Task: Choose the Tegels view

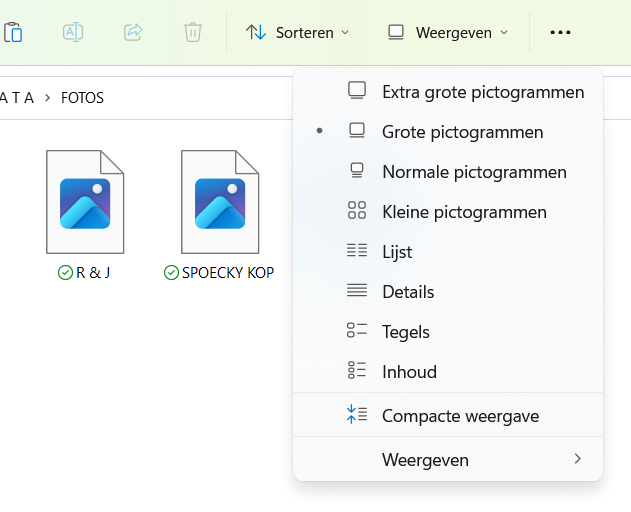Action: [405, 332]
